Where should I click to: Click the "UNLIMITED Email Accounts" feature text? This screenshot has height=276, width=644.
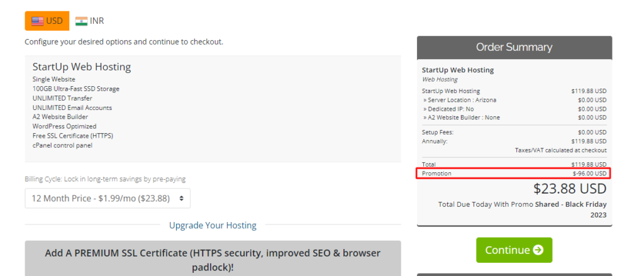tap(72, 108)
